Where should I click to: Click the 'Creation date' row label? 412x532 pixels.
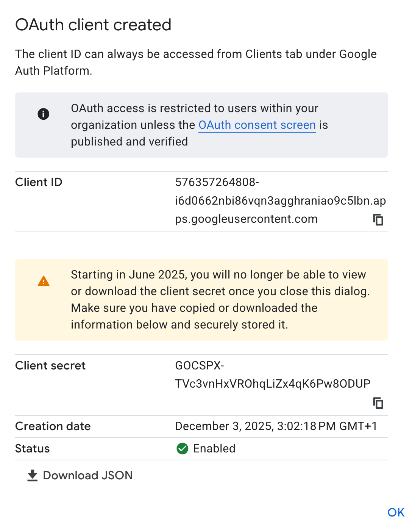(x=53, y=426)
